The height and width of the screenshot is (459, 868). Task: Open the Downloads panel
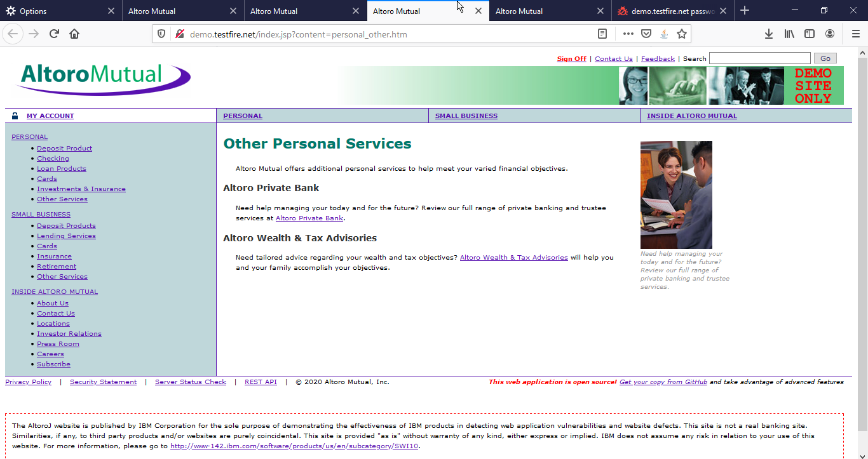[x=769, y=34]
